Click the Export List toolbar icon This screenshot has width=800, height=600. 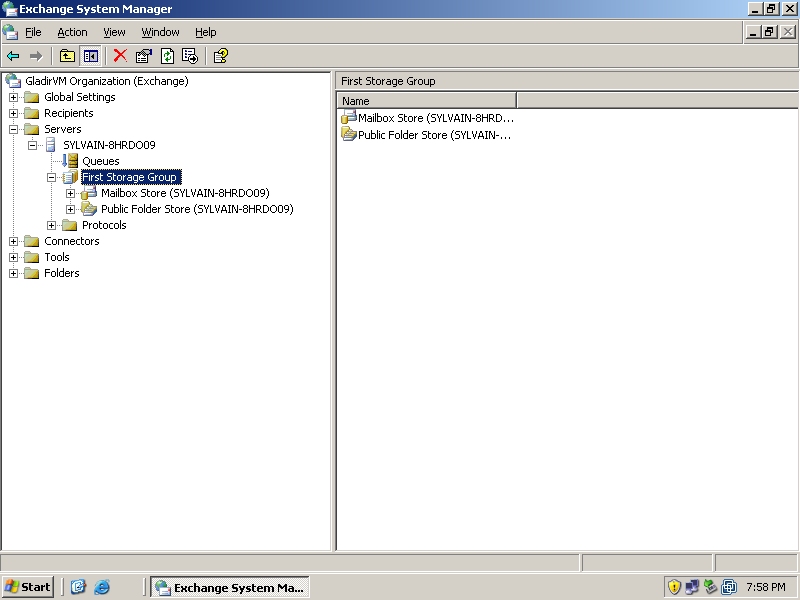[190, 56]
